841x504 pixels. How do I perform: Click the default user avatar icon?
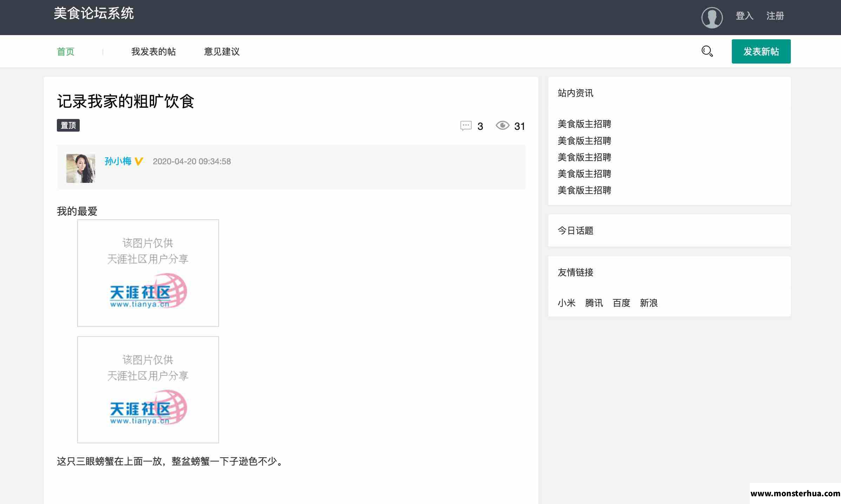pos(712,17)
